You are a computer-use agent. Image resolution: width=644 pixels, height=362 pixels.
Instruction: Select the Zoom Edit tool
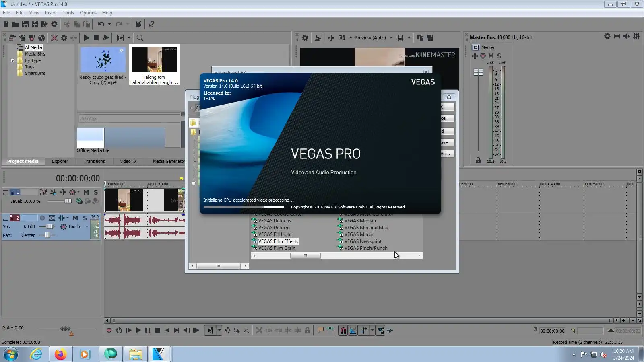click(x=247, y=331)
